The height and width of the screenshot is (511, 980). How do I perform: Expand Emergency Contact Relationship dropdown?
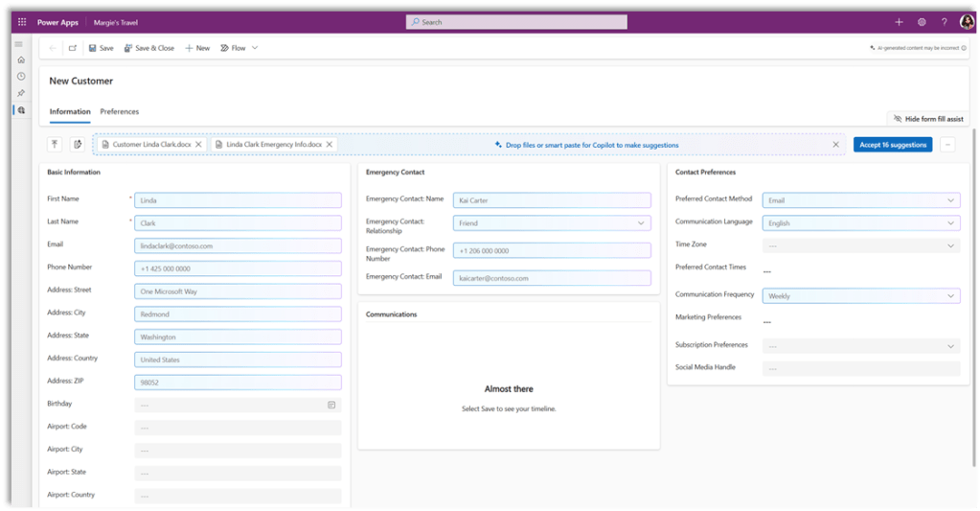tap(641, 223)
